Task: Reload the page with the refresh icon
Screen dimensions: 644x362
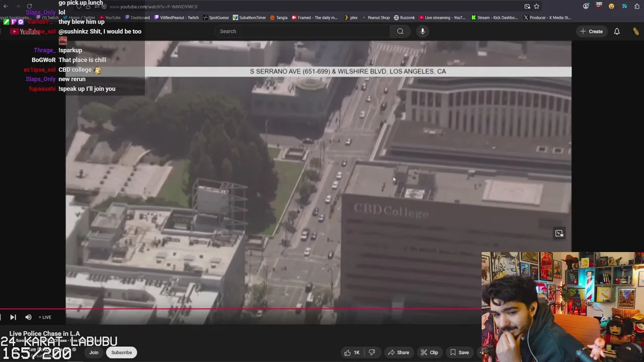Action: [x=29, y=7]
